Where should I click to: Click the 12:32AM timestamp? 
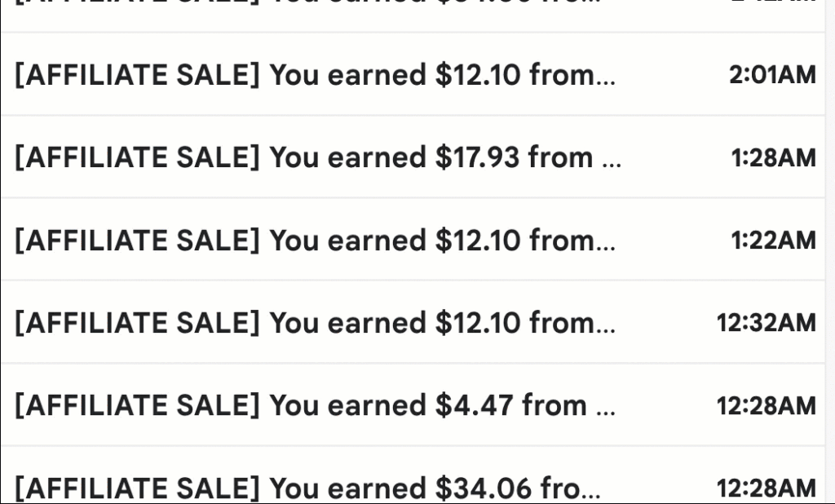(x=766, y=323)
